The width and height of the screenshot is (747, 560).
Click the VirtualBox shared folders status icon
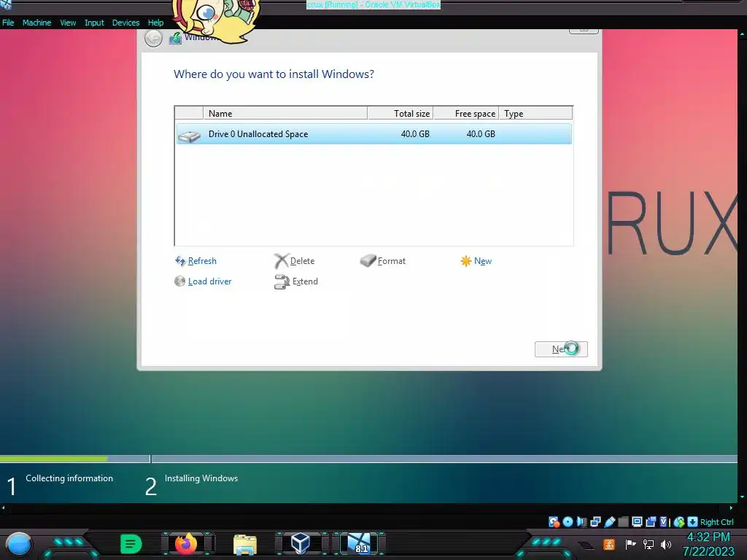[623, 522]
